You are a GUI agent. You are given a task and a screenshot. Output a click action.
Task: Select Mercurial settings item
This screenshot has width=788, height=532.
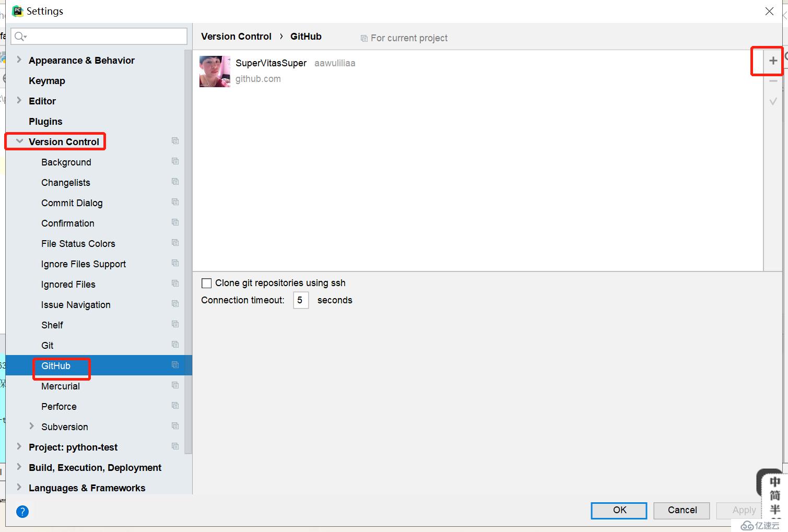point(61,386)
